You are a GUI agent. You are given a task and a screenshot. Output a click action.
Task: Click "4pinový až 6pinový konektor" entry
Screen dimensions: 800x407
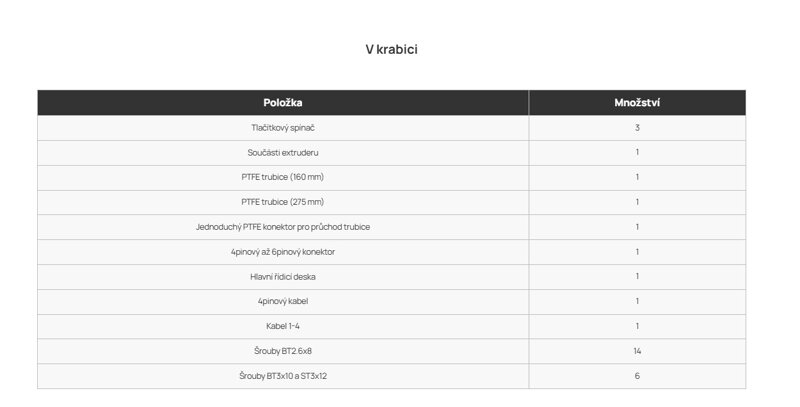(283, 252)
